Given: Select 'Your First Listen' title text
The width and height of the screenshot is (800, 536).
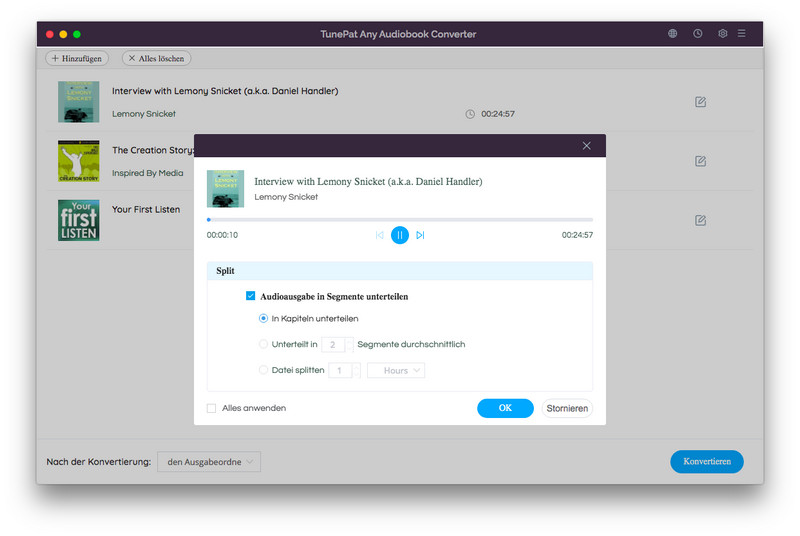Looking at the screenshot, I should pos(146,210).
